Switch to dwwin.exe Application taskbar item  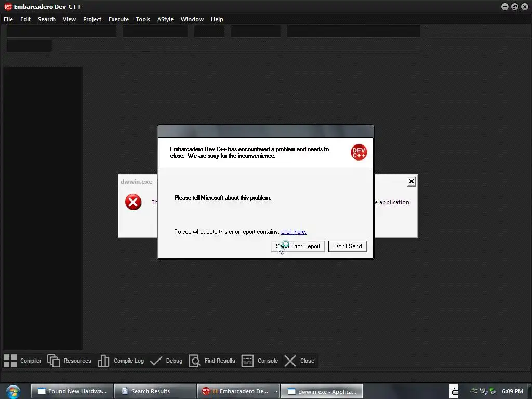(322, 391)
